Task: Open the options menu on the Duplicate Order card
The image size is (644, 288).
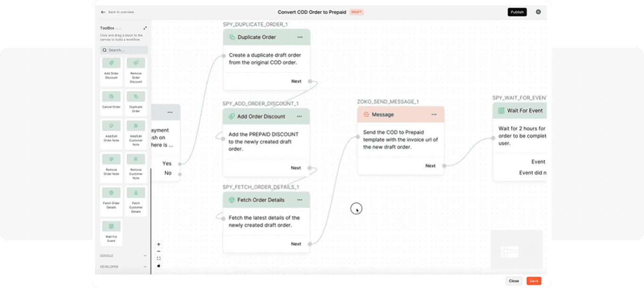Action: (300, 37)
